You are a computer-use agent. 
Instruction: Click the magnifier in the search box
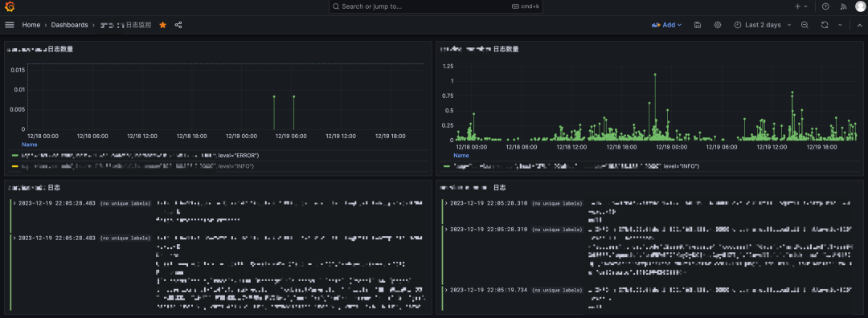click(336, 6)
